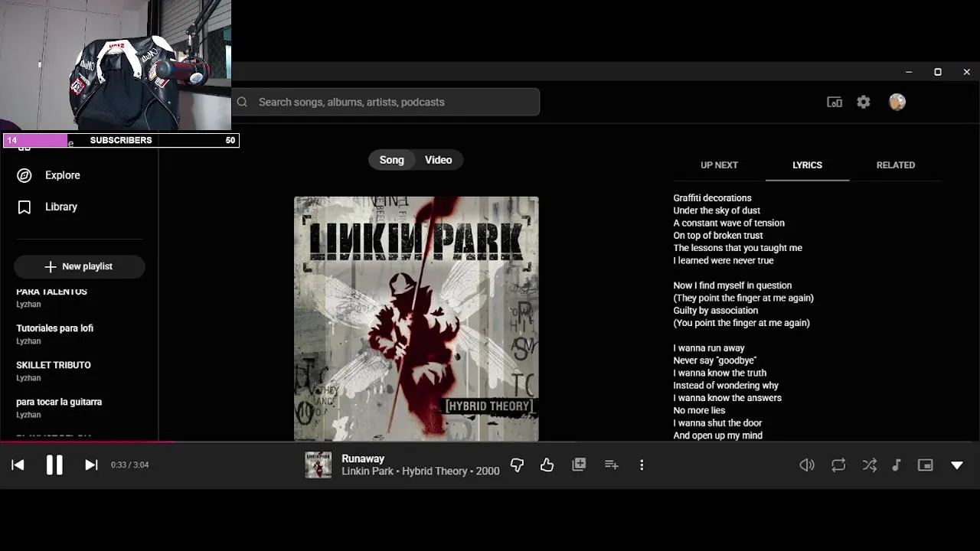Click the music note icon in player bar
The image size is (980, 551).
pyautogui.click(x=896, y=465)
